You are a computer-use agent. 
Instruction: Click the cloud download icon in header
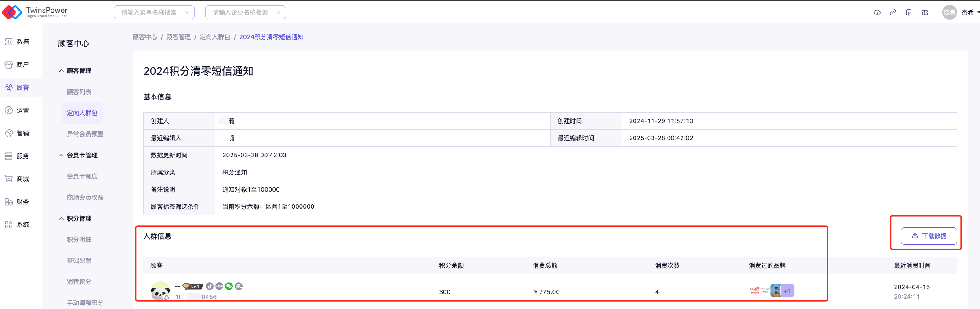click(x=877, y=12)
